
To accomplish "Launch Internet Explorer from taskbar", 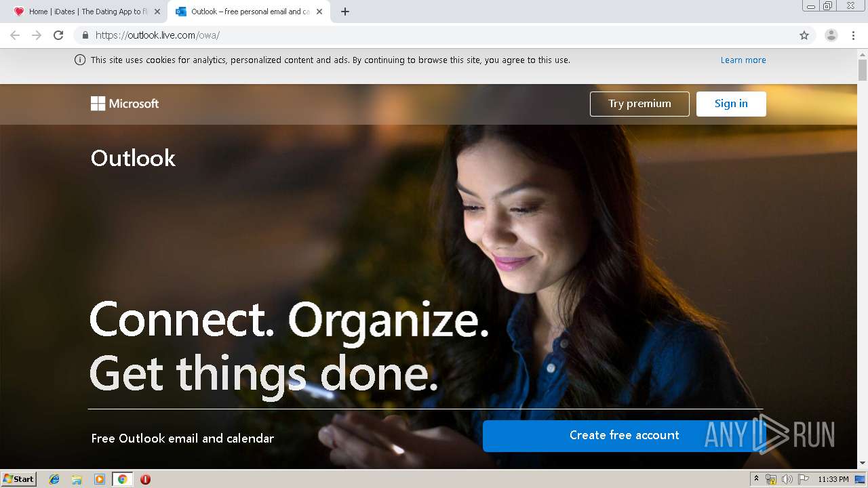I will pyautogui.click(x=54, y=479).
